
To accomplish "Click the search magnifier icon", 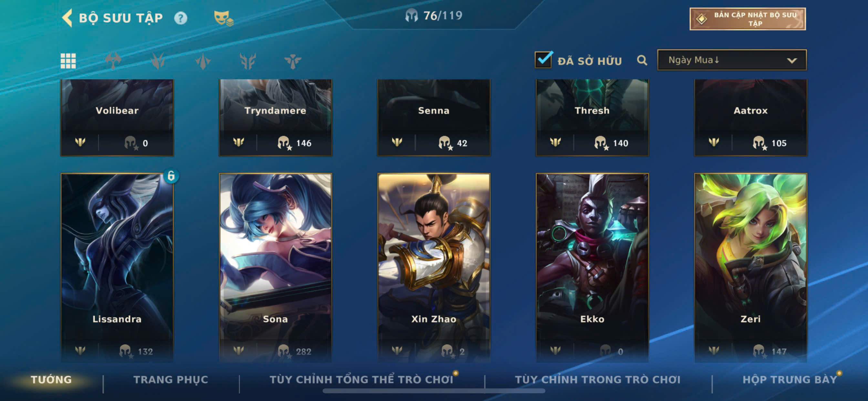I will click(642, 60).
